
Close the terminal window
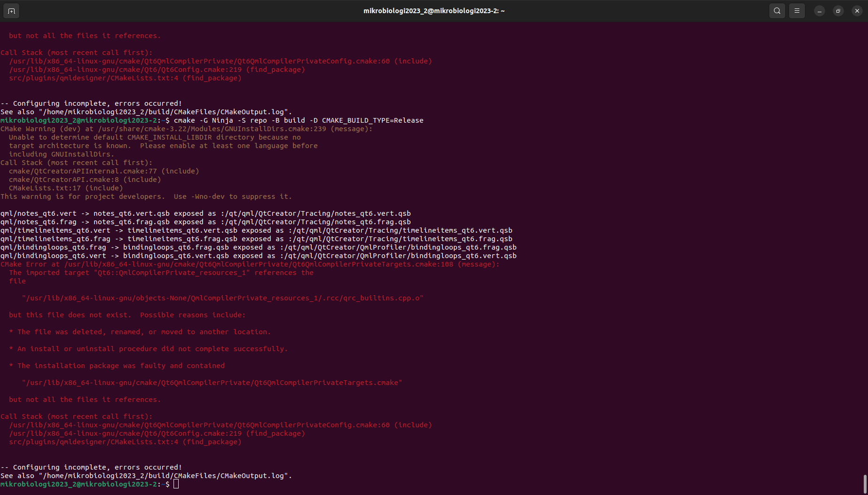click(857, 11)
